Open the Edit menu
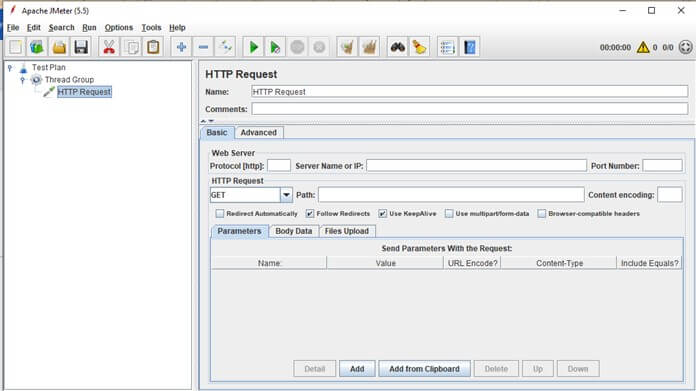Image resolution: width=696 pixels, height=391 pixels. (x=34, y=28)
